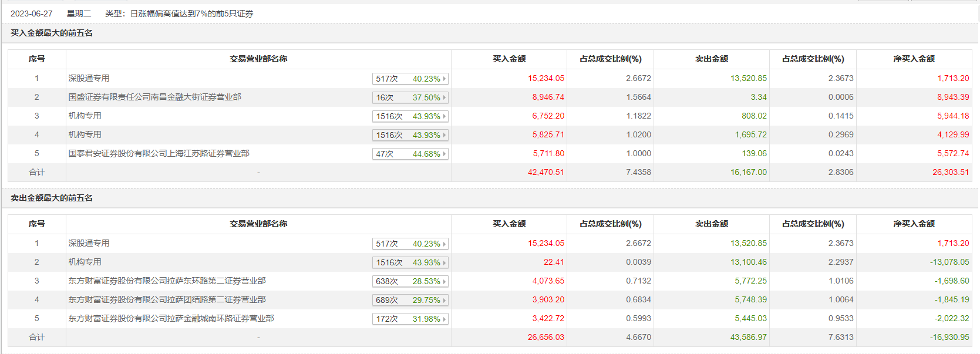Screen dimensions: 980x354
Task: Click 机构专用 in the sell table
Action: click(x=85, y=262)
